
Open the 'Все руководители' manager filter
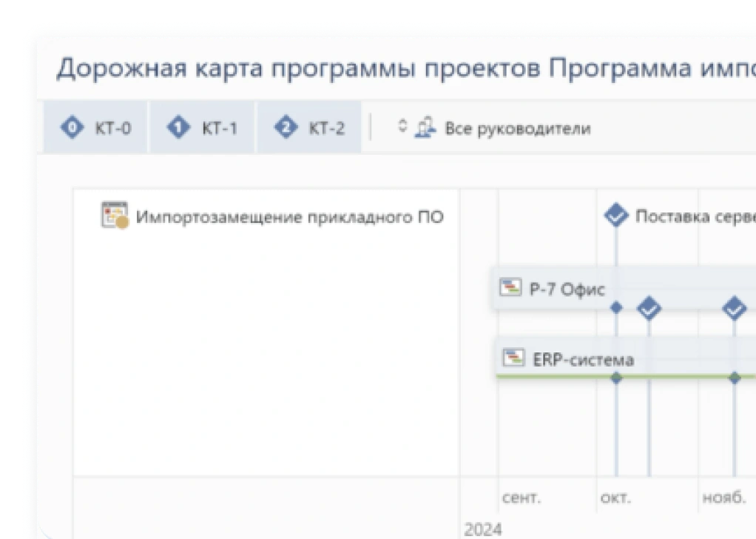point(517,128)
